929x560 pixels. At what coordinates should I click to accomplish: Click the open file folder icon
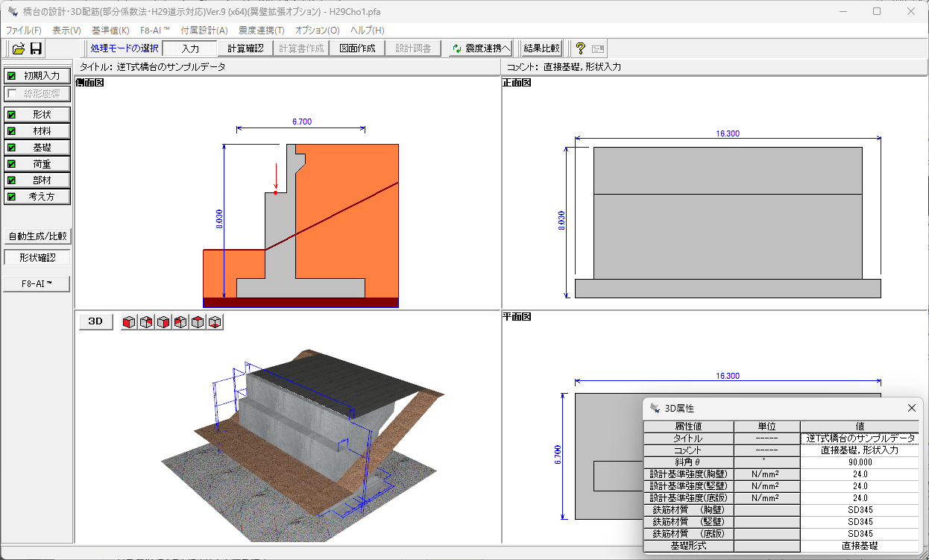click(19, 48)
